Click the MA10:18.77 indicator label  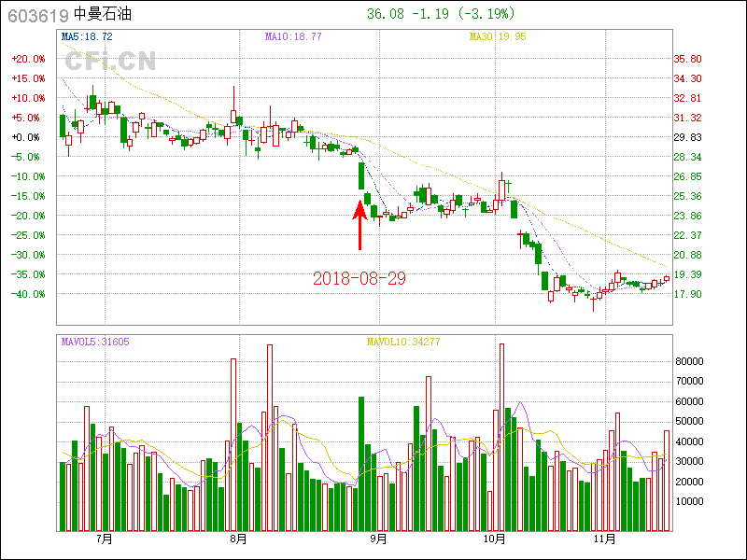(x=293, y=36)
